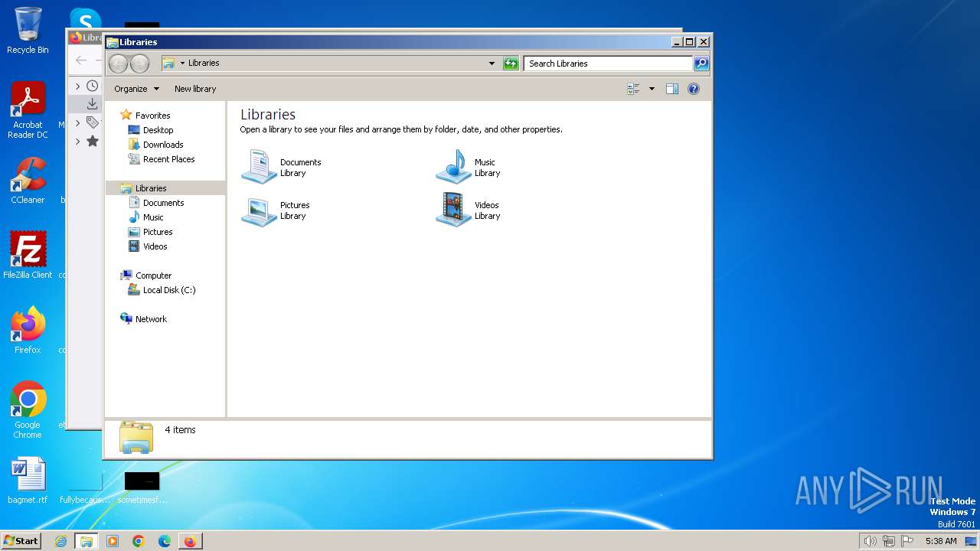Expand star bookmarks row in Firefox window
This screenshot has width=980, height=551.
(x=77, y=141)
